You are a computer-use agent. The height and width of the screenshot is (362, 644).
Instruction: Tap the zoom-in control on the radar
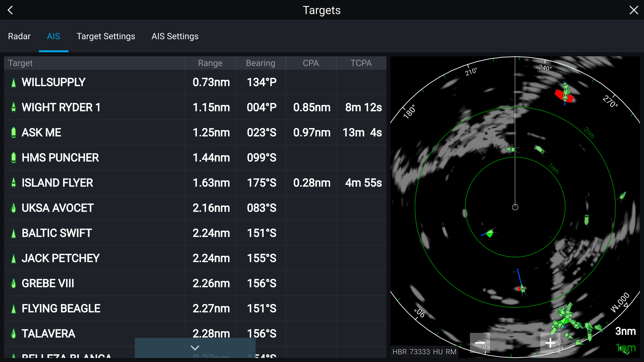click(x=550, y=343)
